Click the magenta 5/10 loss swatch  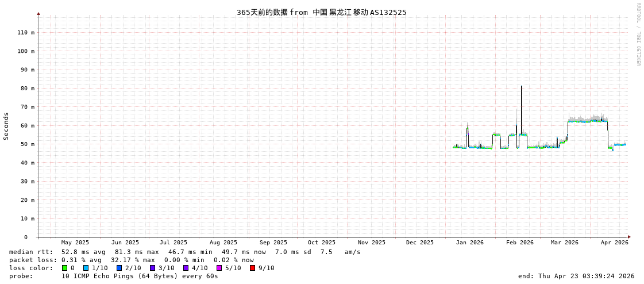click(x=219, y=268)
